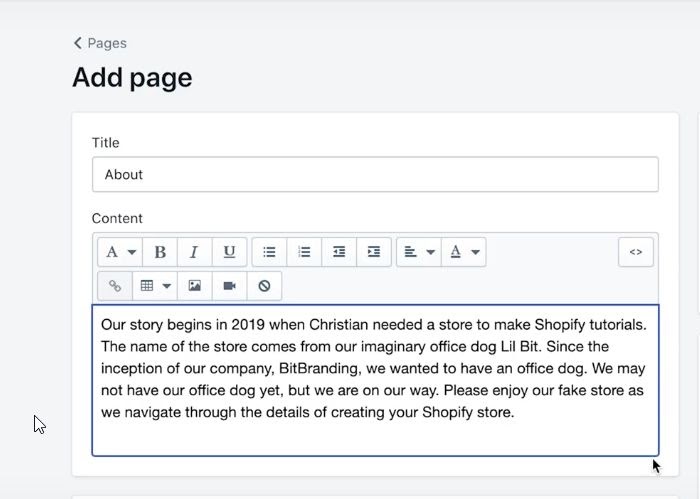Open the text color dropdown
Screen dimensions: 700x499
[464, 252]
